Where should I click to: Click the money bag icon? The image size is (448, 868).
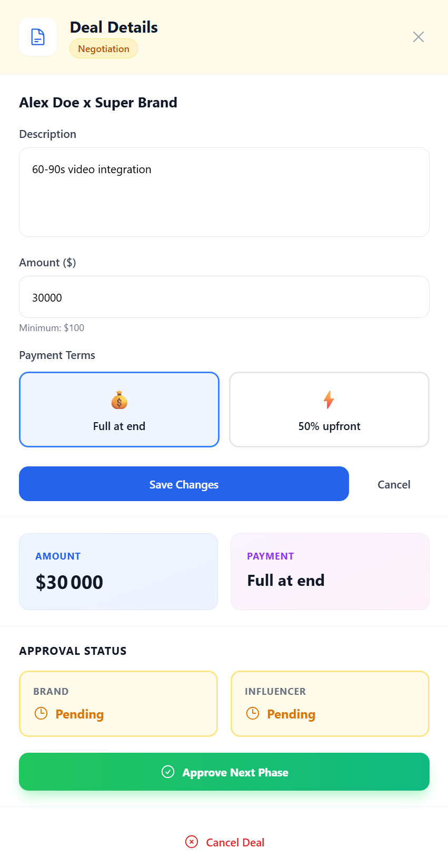120,400
